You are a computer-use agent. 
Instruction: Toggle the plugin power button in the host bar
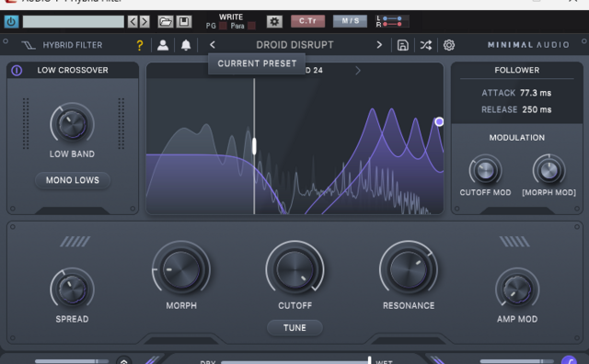coord(11,22)
